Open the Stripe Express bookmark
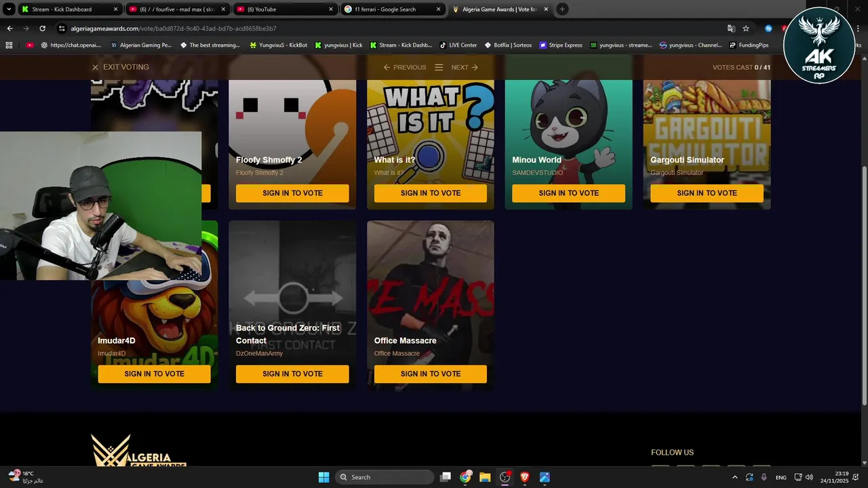 tap(561, 45)
